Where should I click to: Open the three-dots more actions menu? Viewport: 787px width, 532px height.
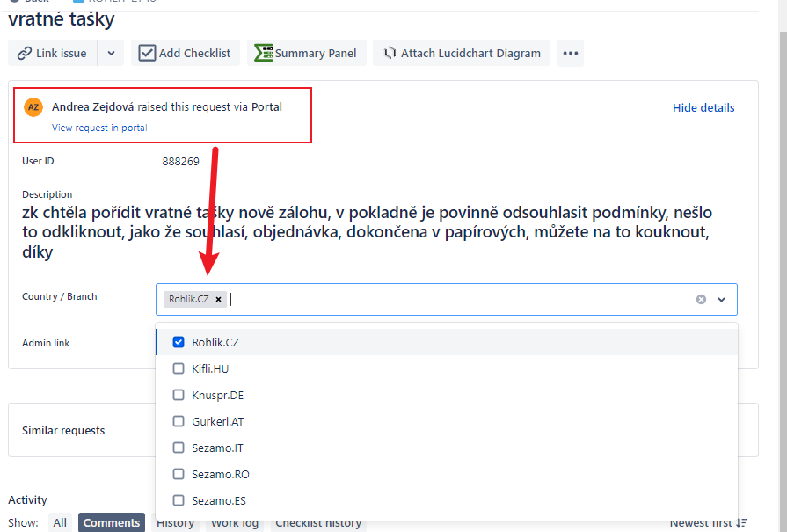[x=570, y=53]
